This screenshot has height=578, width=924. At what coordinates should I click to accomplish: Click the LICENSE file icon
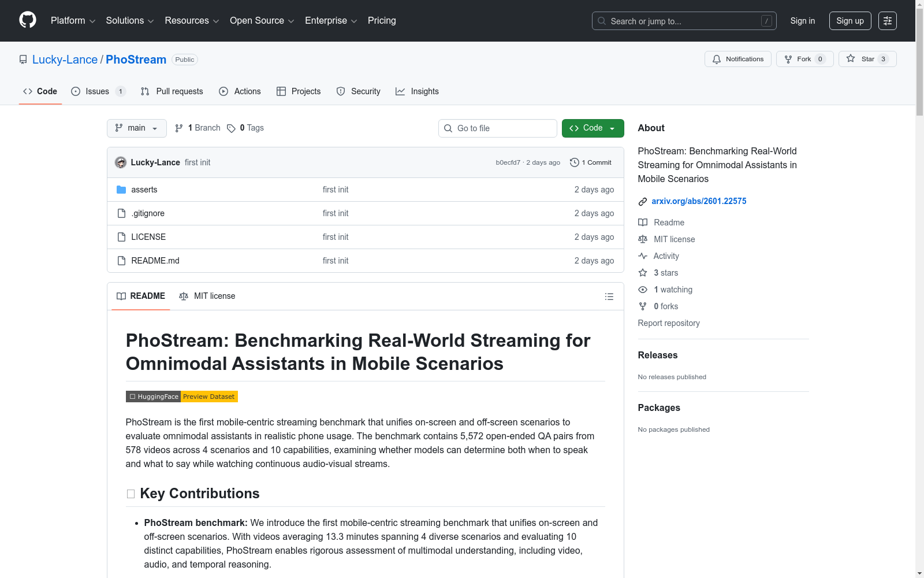point(121,237)
